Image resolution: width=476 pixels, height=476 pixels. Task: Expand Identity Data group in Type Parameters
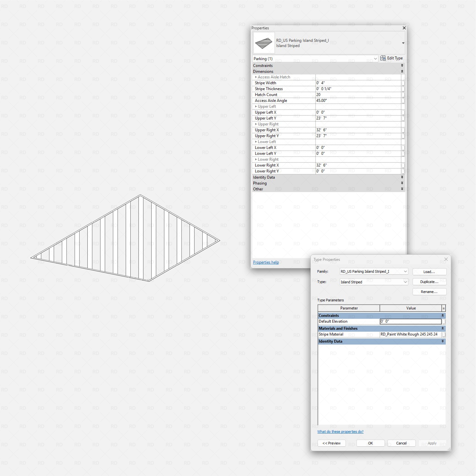[x=443, y=341]
